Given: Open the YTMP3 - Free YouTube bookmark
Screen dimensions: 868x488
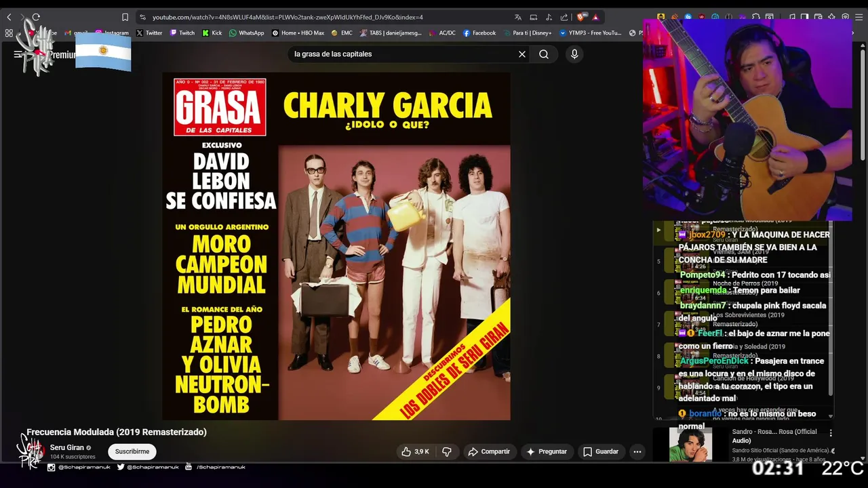Looking at the screenshot, I should click(x=591, y=33).
